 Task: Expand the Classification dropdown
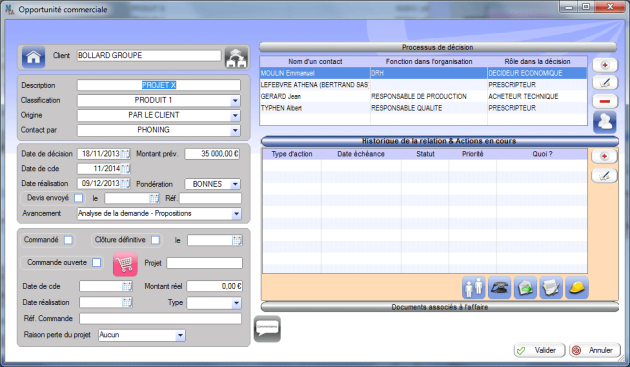tap(235, 100)
